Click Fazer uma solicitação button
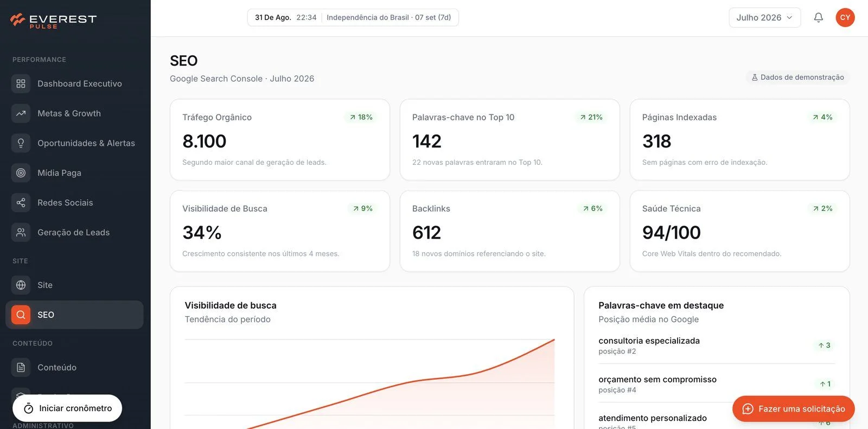This screenshot has width=868, height=429. (793, 409)
